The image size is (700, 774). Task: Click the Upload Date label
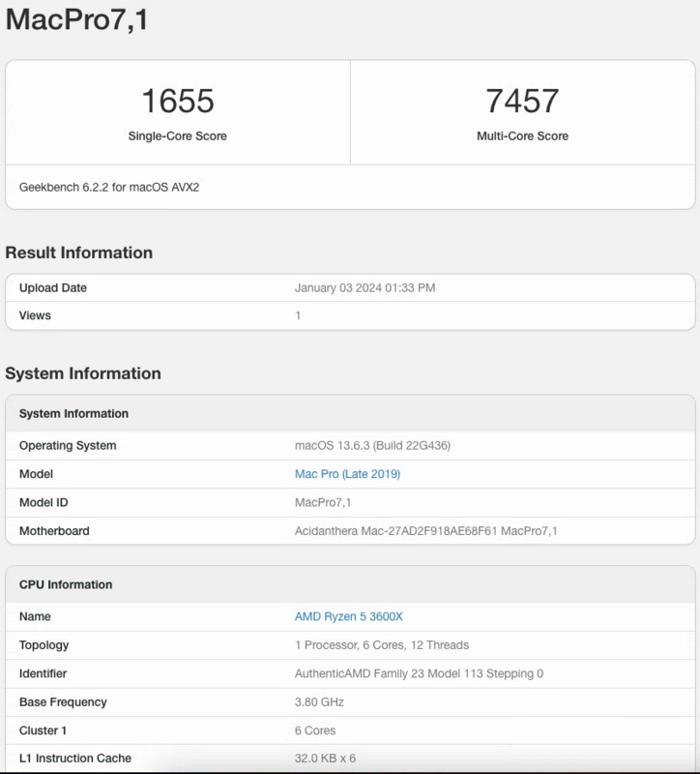pyautogui.click(x=53, y=287)
